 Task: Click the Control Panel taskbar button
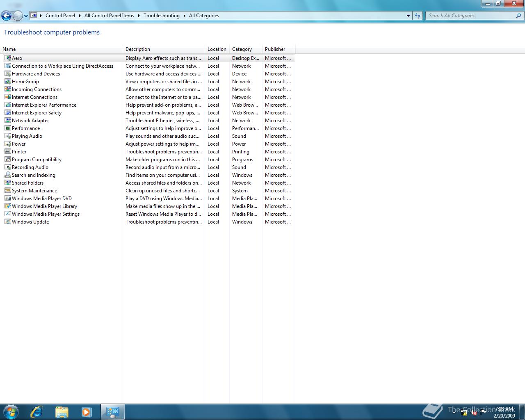click(x=112, y=412)
